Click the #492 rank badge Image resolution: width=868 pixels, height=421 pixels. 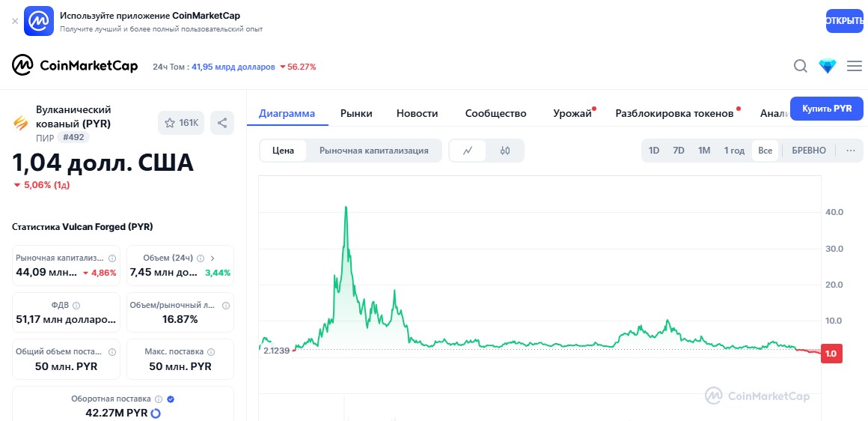[x=73, y=137]
